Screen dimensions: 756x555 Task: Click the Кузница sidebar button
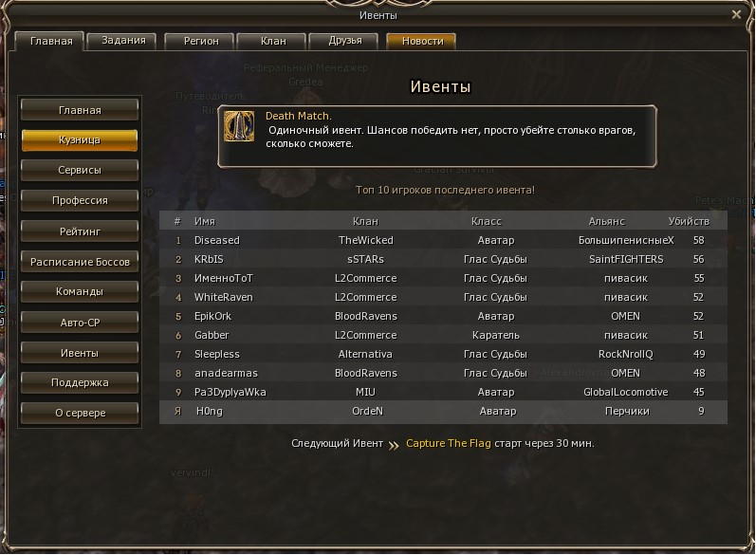tap(80, 139)
